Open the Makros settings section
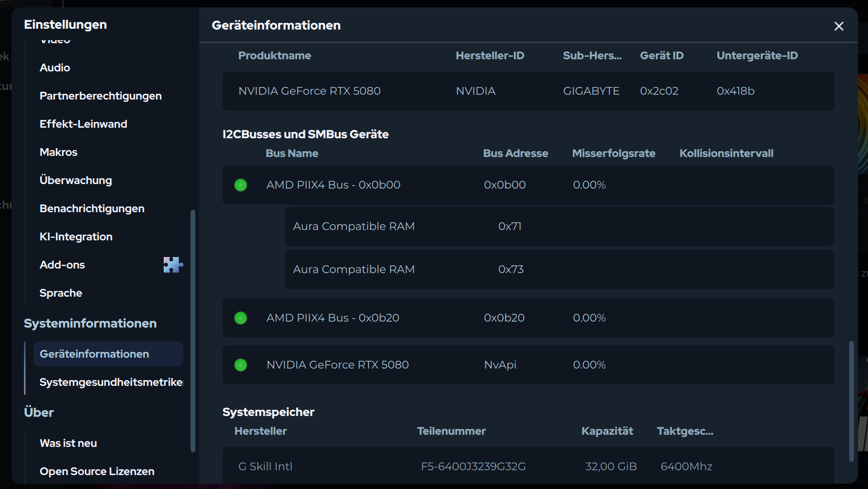The height and width of the screenshot is (489, 868). tap(58, 152)
